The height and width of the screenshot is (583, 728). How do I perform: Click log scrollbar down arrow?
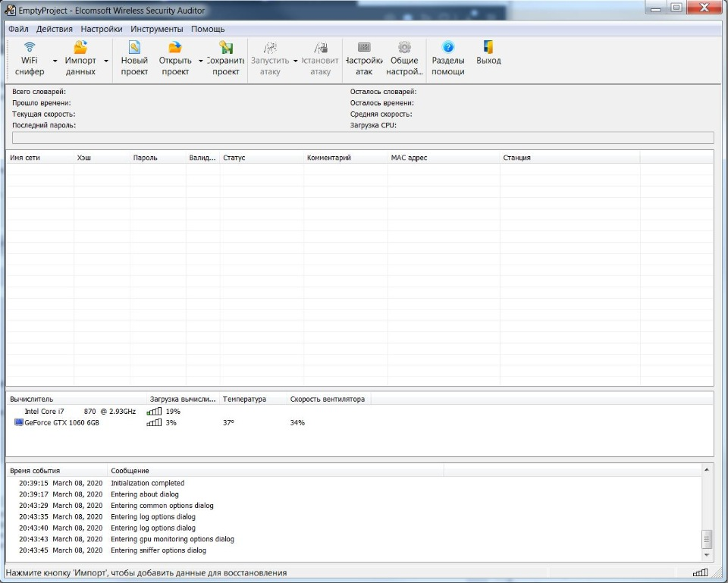point(707,555)
